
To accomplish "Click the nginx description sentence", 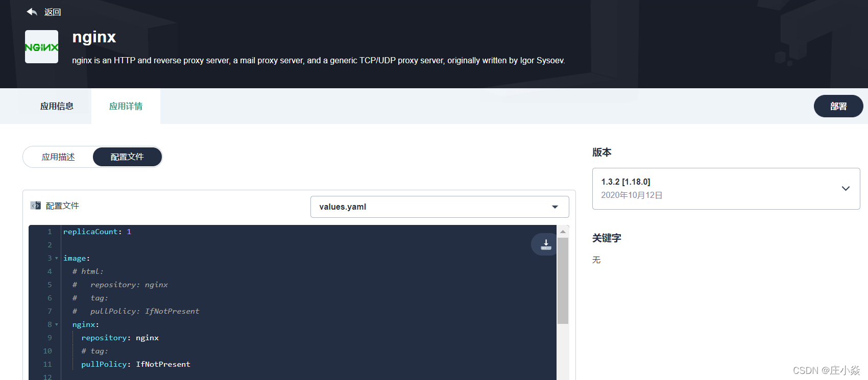I will point(319,60).
